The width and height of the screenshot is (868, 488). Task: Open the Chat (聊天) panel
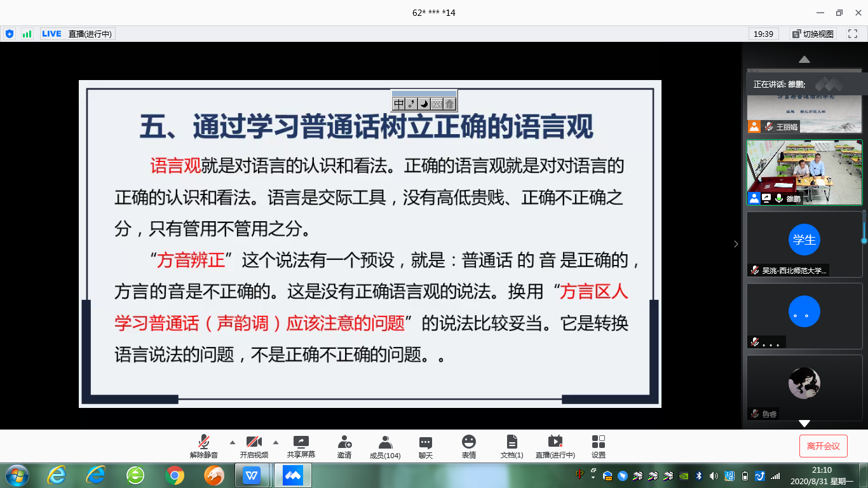click(x=426, y=442)
